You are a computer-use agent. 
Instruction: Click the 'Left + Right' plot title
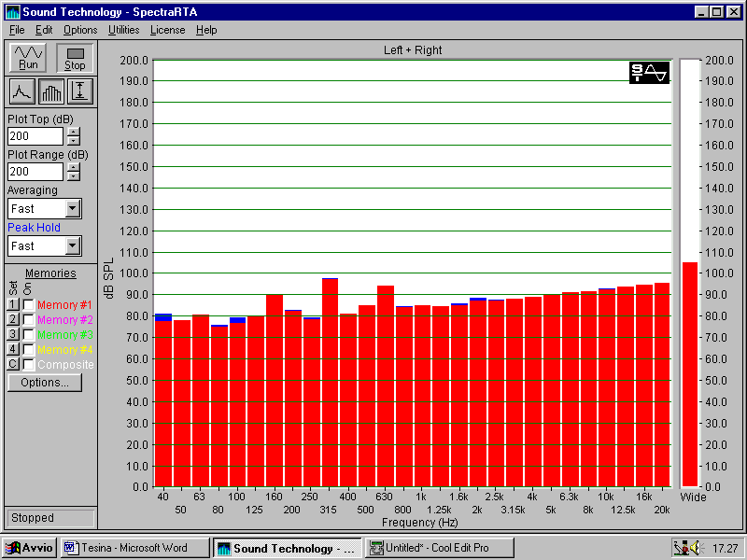pos(413,50)
